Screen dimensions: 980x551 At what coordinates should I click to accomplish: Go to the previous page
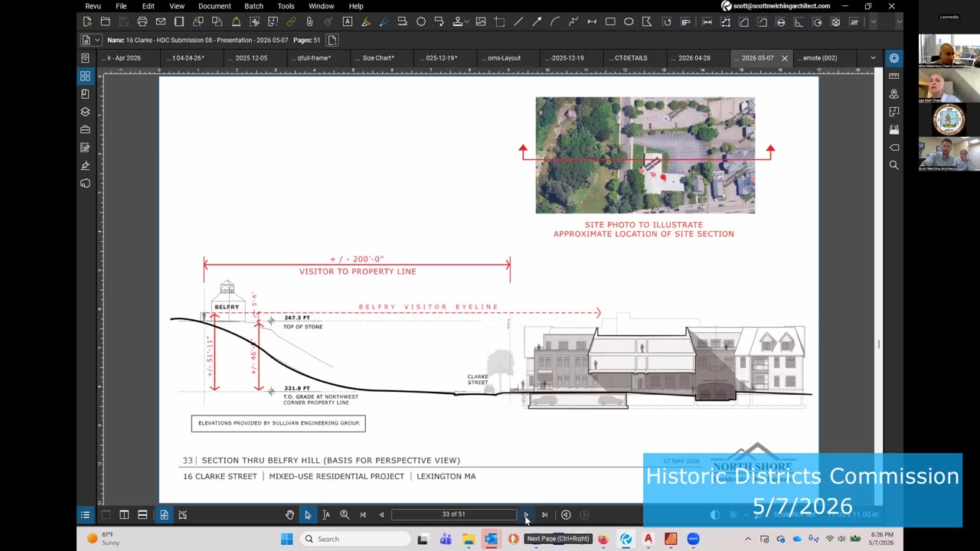[x=381, y=515]
